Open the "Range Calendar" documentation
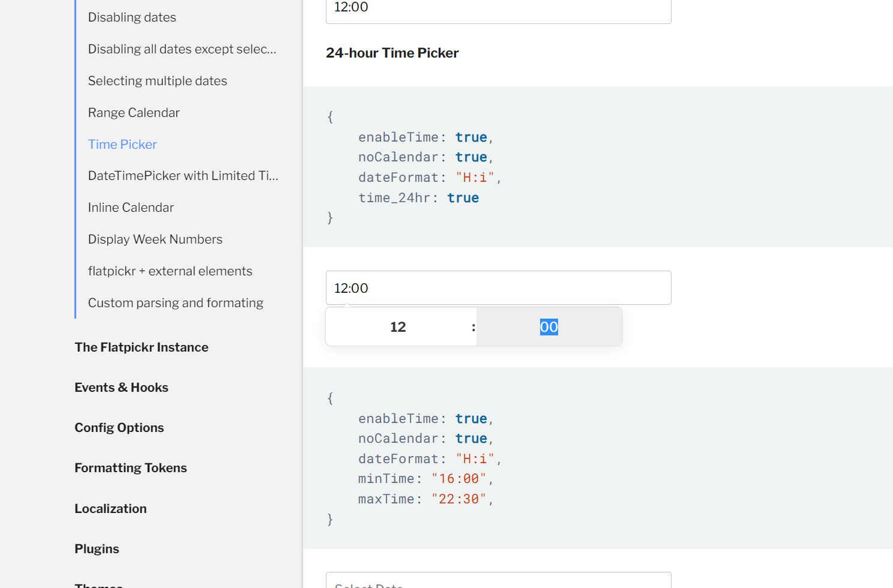Viewport: 893px width, 588px height. tap(133, 112)
